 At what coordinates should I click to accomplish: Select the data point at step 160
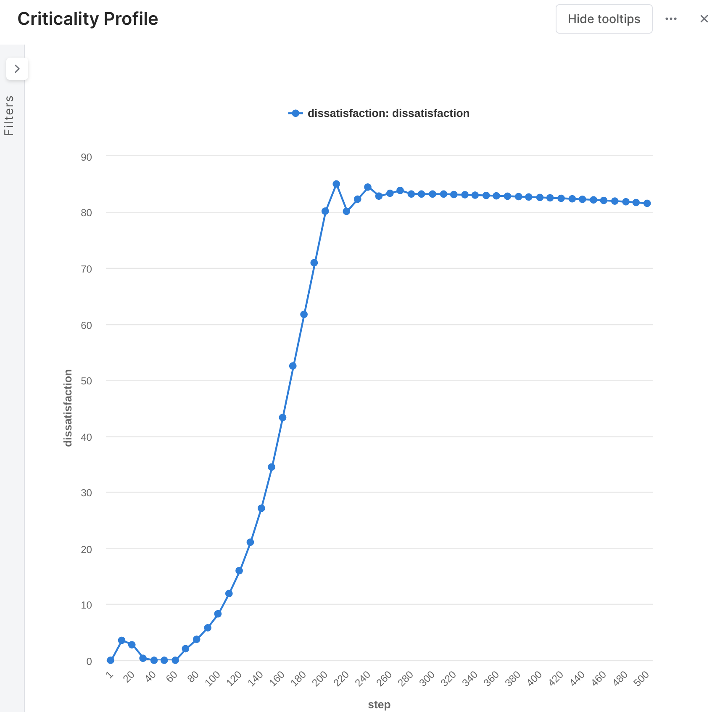[282, 418]
